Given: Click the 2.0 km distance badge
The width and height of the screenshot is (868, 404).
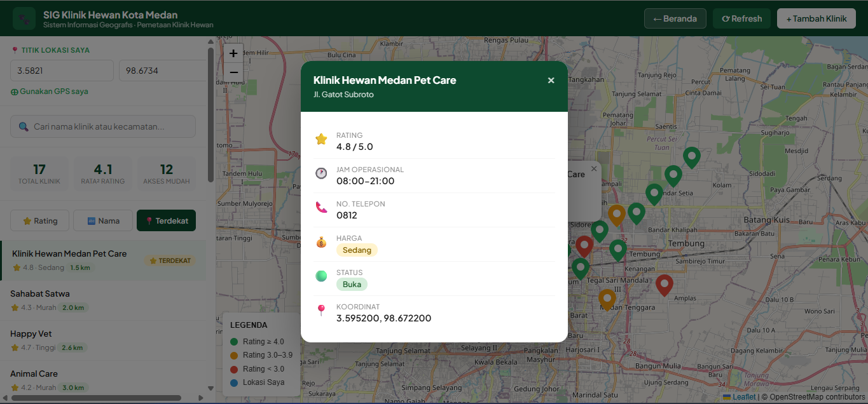Looking at the screenshot, I should 74,307.
